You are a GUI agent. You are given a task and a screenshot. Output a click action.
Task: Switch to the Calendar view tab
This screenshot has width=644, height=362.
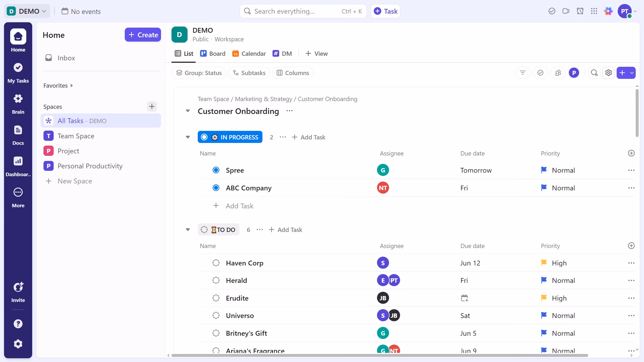click(249, 54)
